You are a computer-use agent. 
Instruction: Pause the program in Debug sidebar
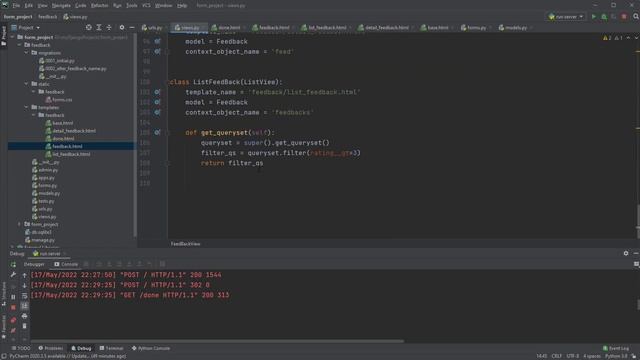pos(13,297)
